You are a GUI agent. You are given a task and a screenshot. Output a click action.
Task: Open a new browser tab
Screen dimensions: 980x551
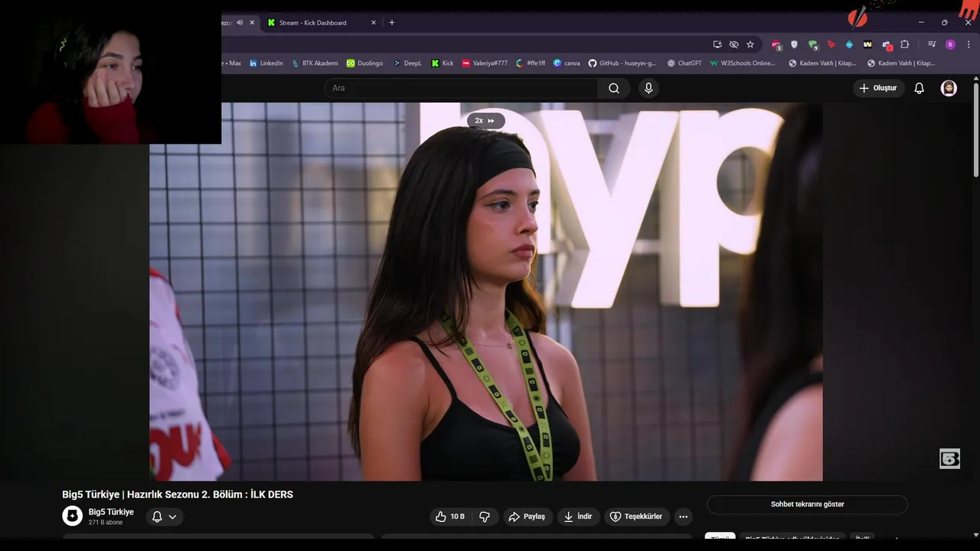pos(392,23)
